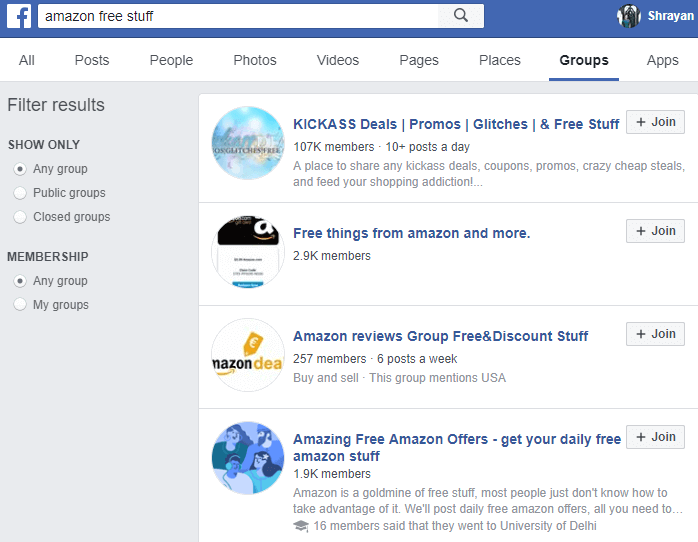Open the KICKASS Deals group thumbnail
This screenshot has width=698, height=542.
point(248,143)
